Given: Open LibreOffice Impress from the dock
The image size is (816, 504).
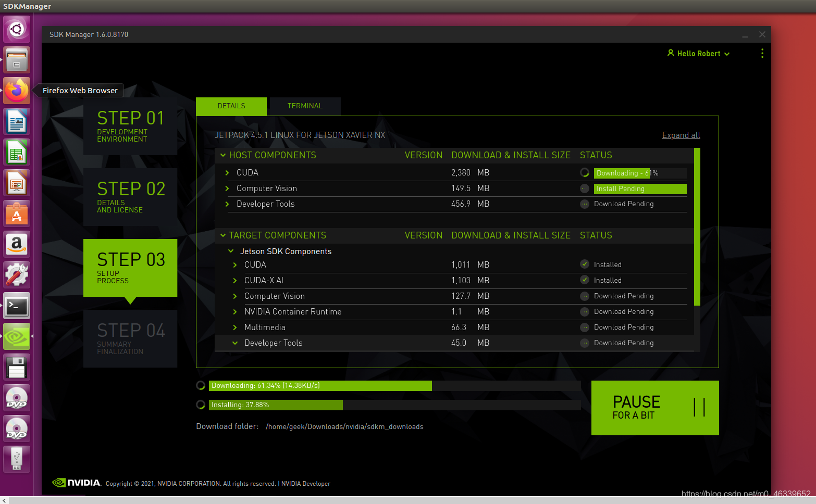Looking at the screenshot, I should (17, 183).
